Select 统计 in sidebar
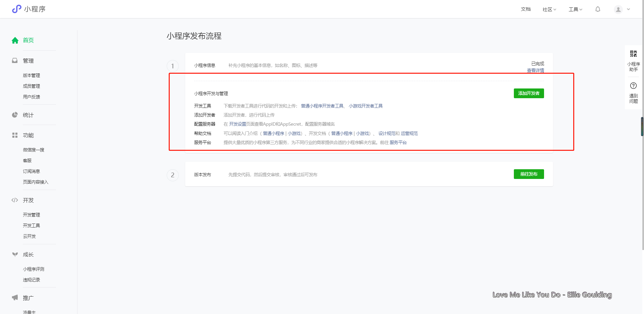 pyautogui.click(x=28, y=115)
